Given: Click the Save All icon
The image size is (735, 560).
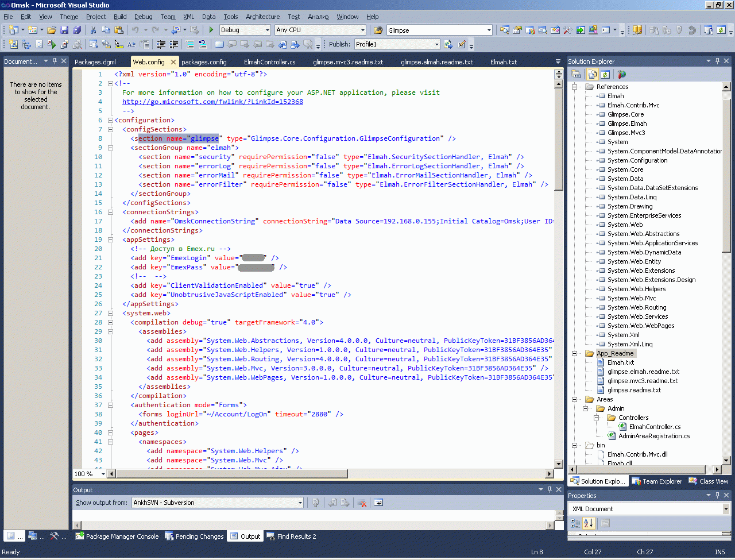Looking at the screenshot, I should point(76,30).
